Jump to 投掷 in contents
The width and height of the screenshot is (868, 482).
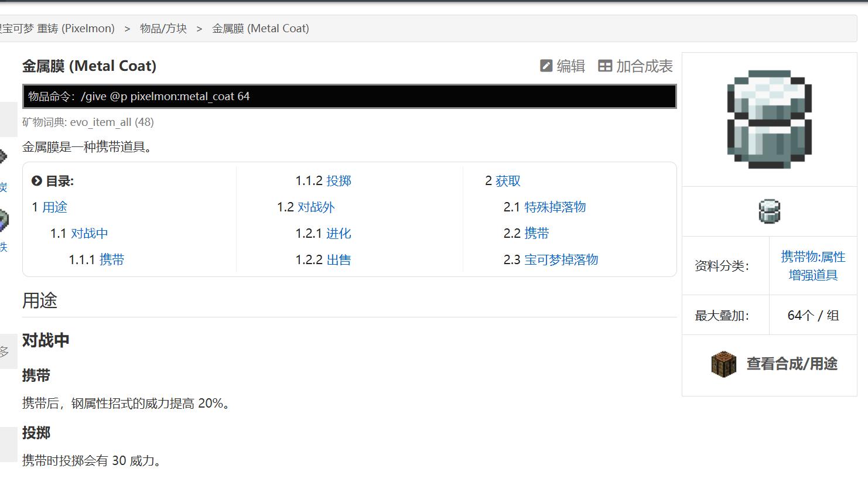(339, 181)
